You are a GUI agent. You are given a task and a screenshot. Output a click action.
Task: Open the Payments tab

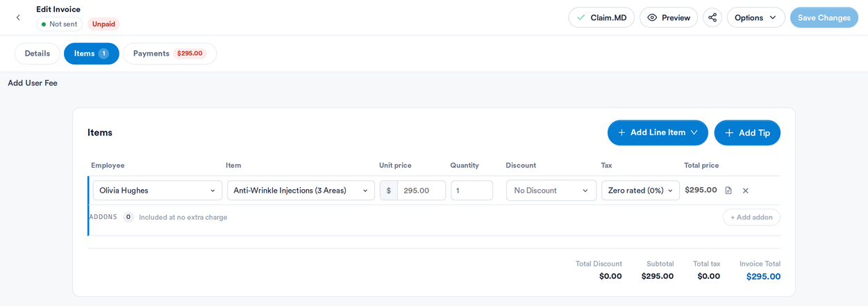(169, 54)
